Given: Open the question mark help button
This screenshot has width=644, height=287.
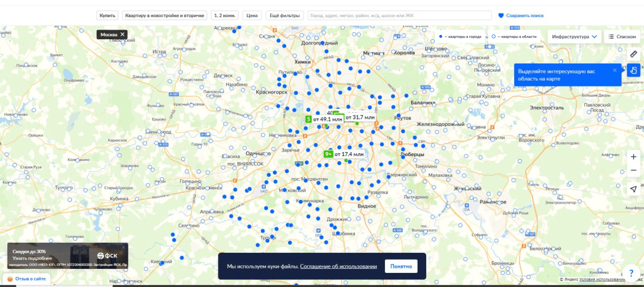Looking at the screenshot, I should click(631, 273).
